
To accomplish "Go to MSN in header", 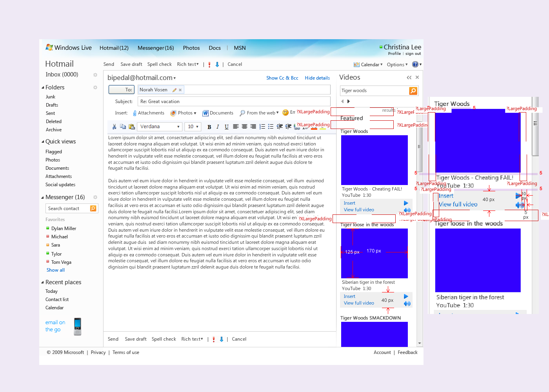I will coord(240,48).
